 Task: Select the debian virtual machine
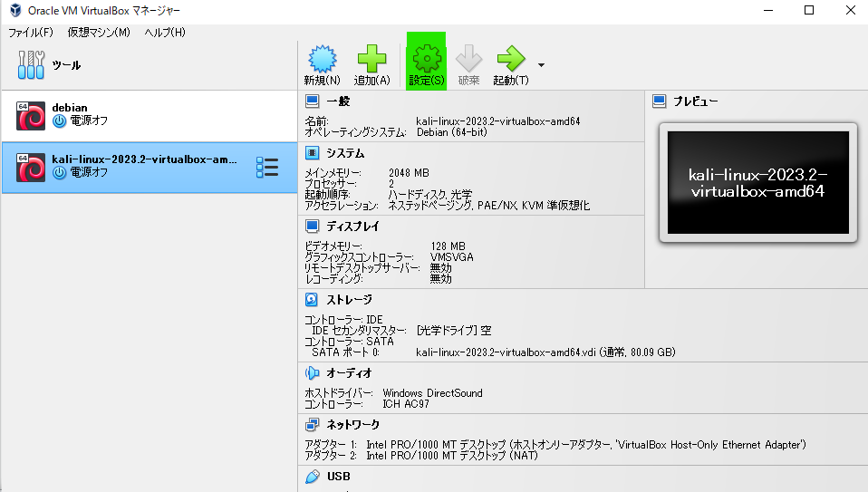pos(149,116)
